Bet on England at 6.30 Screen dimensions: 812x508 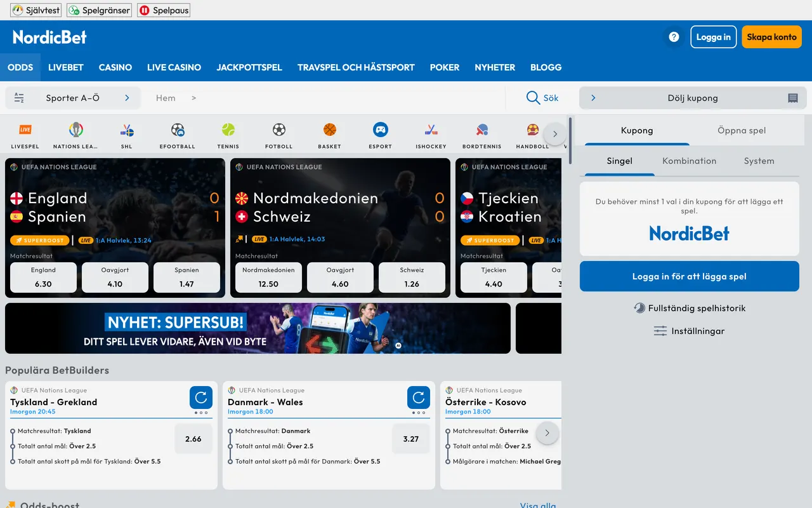pyautogui.click(x=43, y=277)
